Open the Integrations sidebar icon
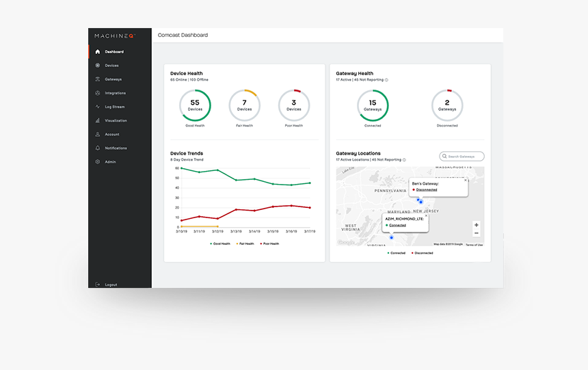 pyautogui.click(x=98, y=93)
